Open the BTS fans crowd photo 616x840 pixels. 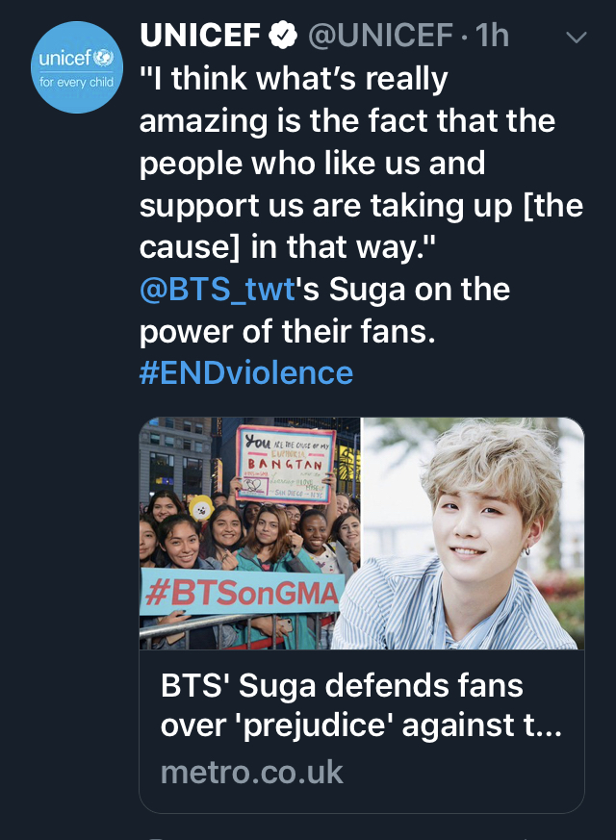coord(249,533)
